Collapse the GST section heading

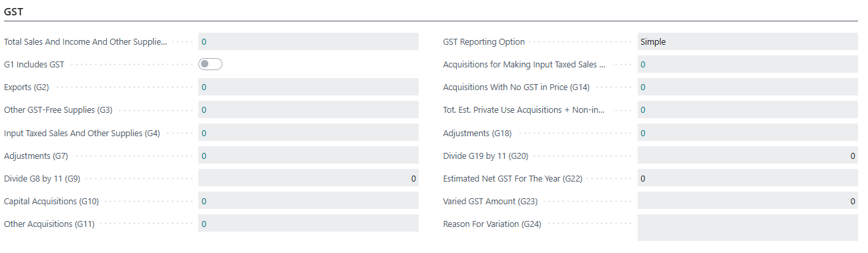pos(15,11)
